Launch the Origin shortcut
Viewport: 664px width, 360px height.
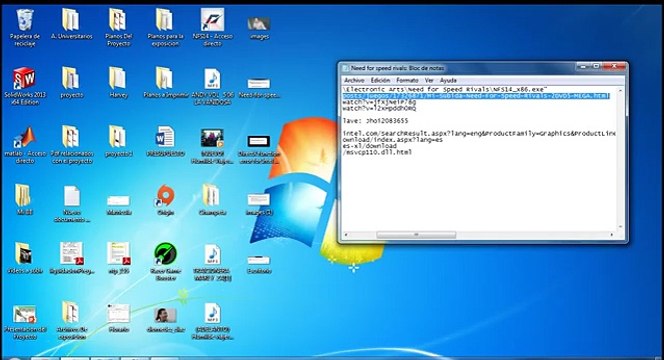coord(165,200)
